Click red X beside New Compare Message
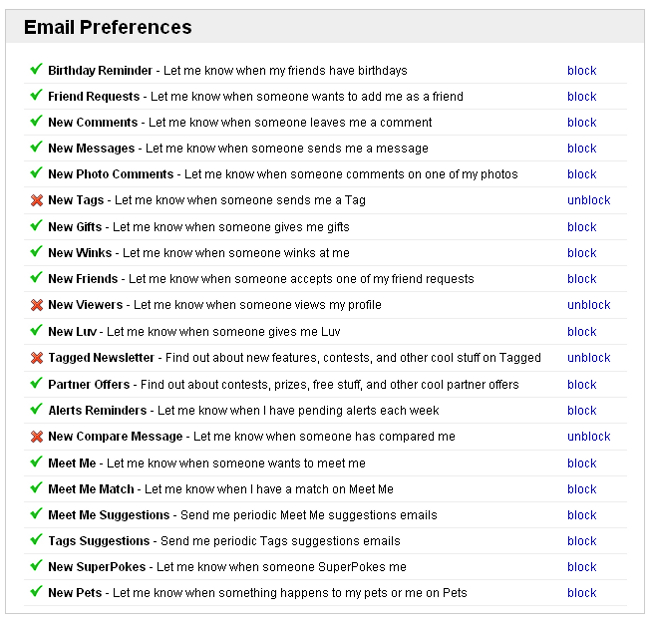Image resolution: width=650 pixels, height=618 pixels. (36, 436)
